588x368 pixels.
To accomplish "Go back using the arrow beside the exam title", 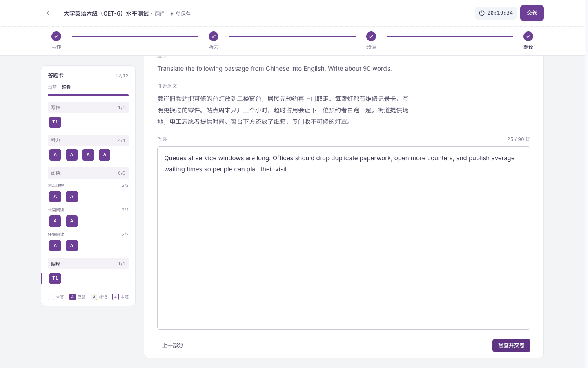I will click(x=49, y=13).
